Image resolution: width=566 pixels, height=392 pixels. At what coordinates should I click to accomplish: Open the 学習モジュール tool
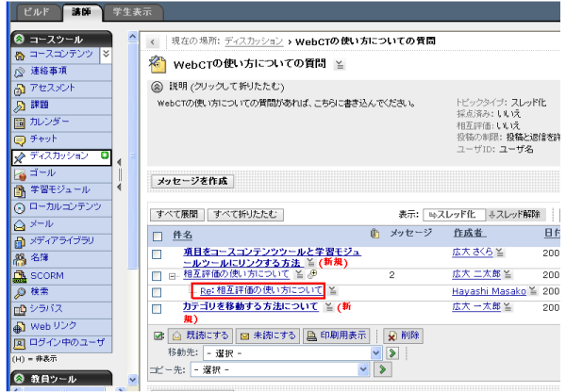[60, 189]
